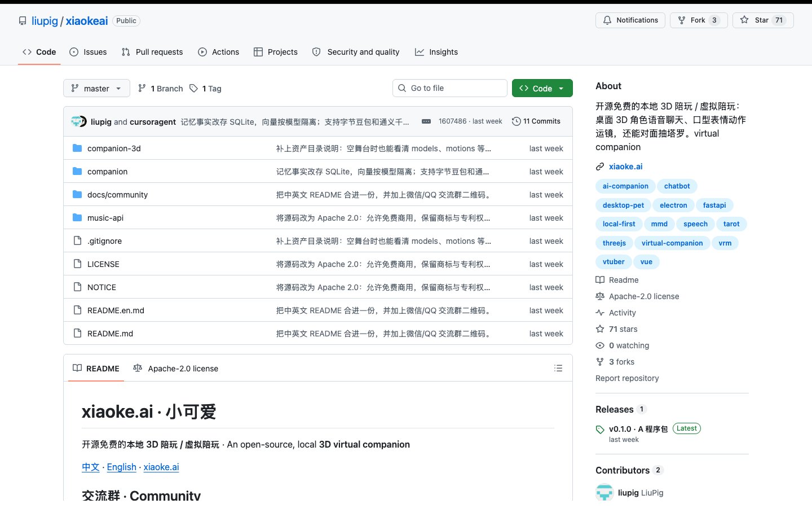The image size is (812, 508).
Task: Click the ai-companion topic tag
Action: pyautogui.click(x=625, y=186)
